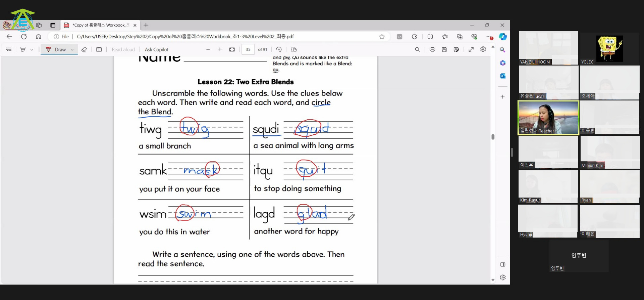Click Ask Copilot in PDF toolbar
Screen dimensions: 644x300
point(157,49)
